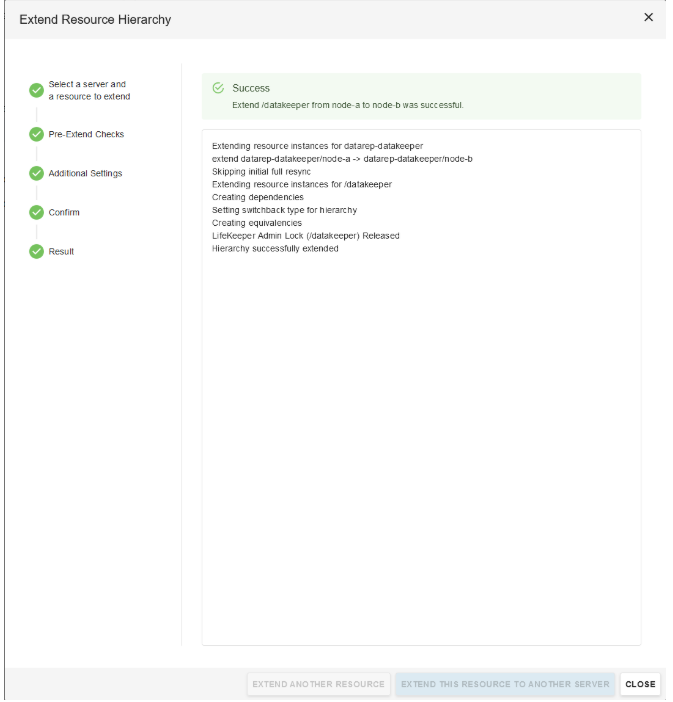Screen dimensions: 673x702
Task: Click log line 'Skipping initial full resync'
Action: 261,171
